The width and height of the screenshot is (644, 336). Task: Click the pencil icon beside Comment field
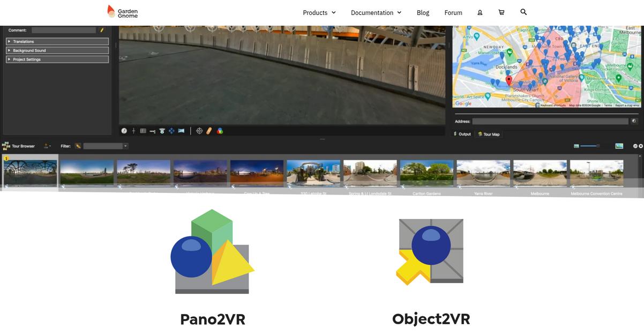(x=102, y=31)
